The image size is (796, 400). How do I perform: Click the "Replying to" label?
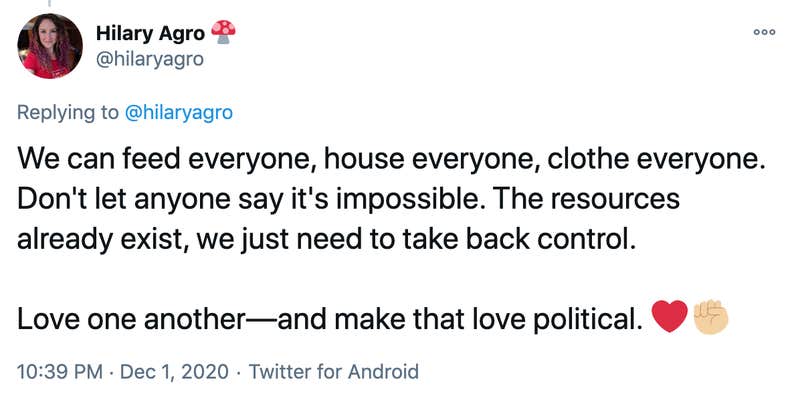(68, 112)
